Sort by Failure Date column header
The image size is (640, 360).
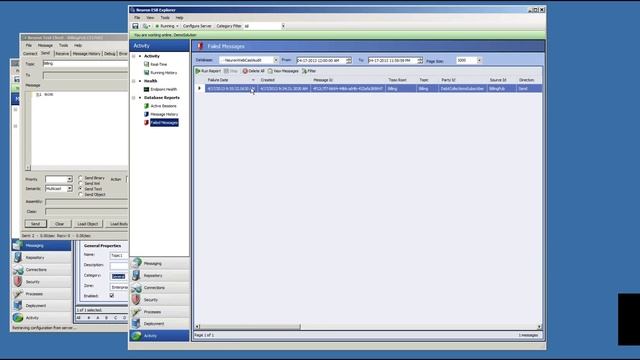click(231, 80)
